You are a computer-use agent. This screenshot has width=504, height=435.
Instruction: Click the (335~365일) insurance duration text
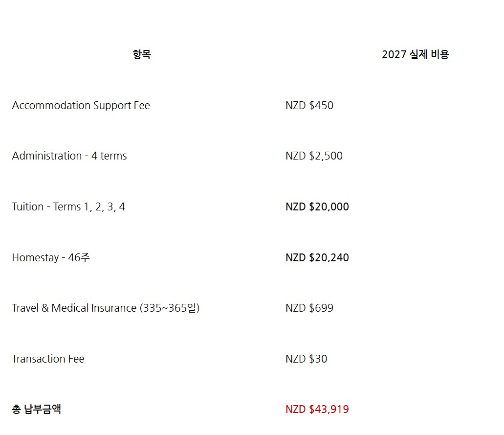(170, 308)
